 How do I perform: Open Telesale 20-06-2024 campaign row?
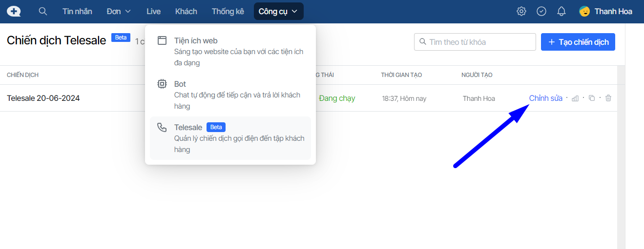(x=43, y=98)
